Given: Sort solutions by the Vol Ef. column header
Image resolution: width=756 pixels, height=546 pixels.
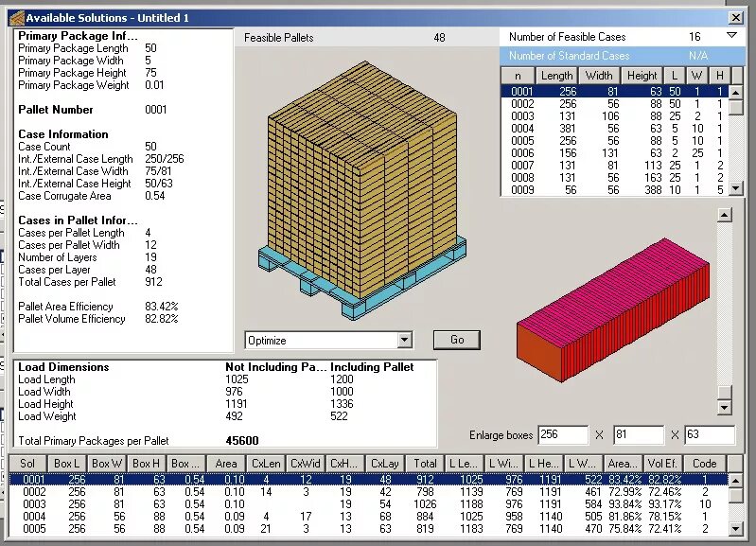Looking at the screenshot, I should click(662, 464).
